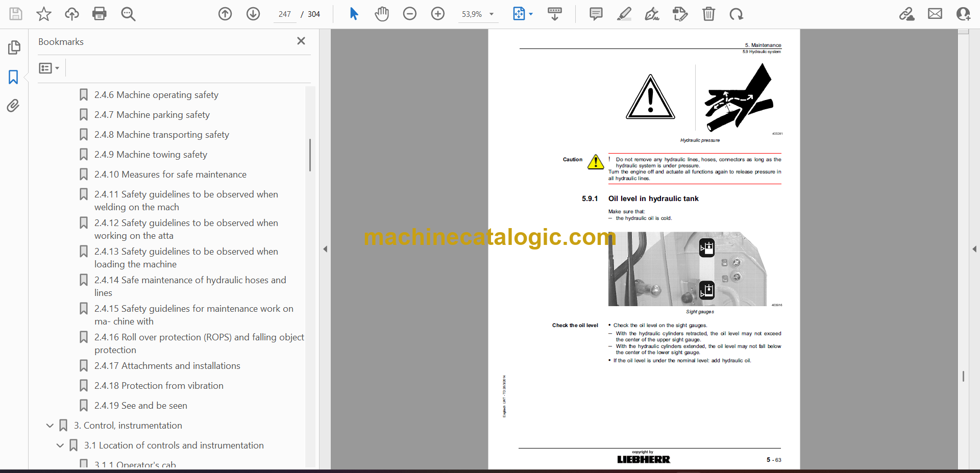Open bookmark 2.4.7 Machine parking safety
The width and height of the screenshot is (980, 473).
click(152, 115)
